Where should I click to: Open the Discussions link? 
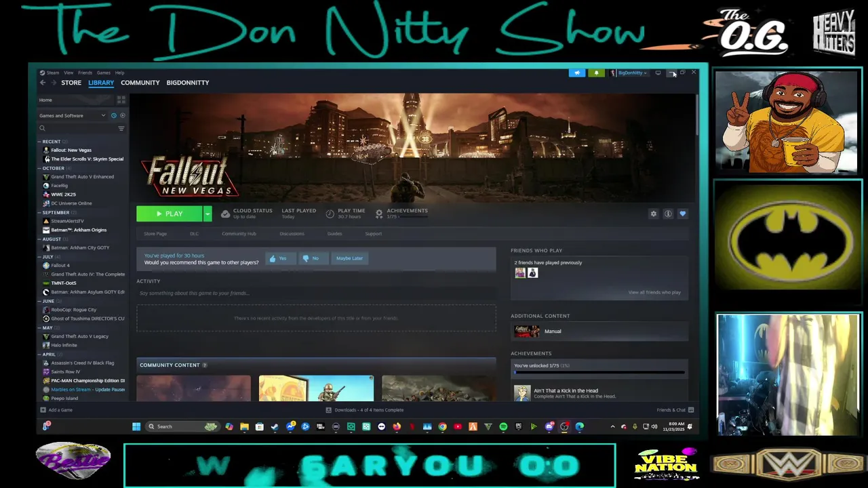292,234
